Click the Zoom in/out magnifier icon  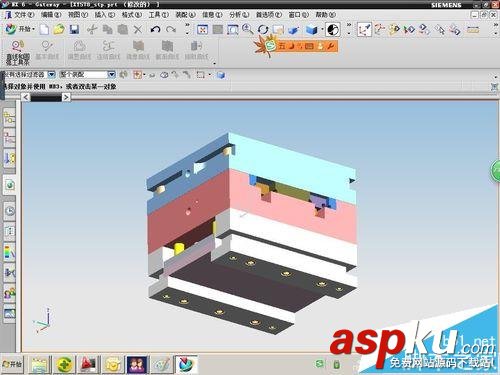(x=247, y=30)
